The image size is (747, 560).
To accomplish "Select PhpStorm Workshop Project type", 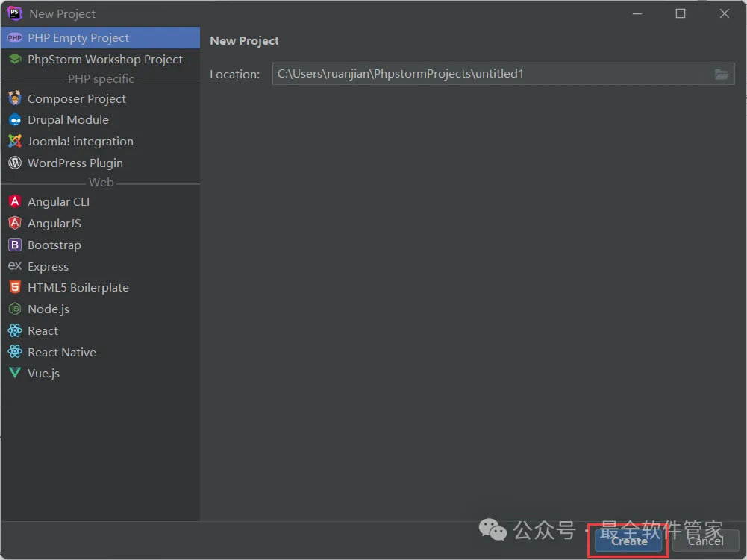I will pos(101,59).
